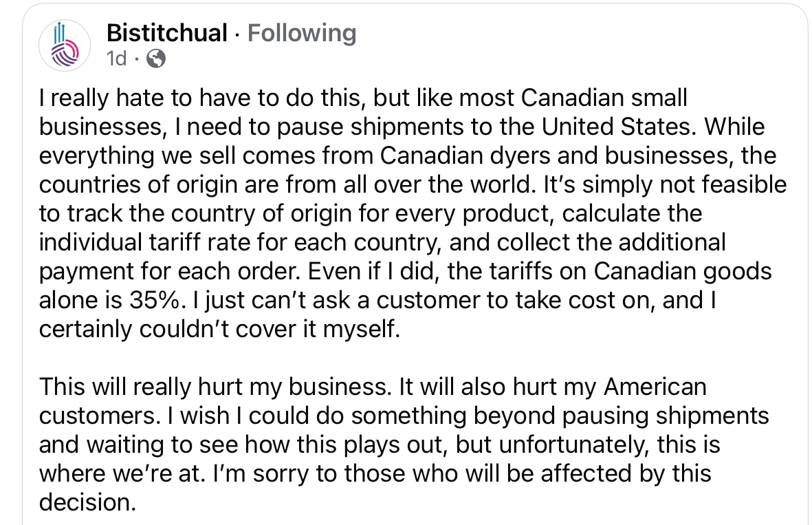Click "certainly couldn't cover it myself" line
Image resolution: width=812 pixels, height=525 pixels.
219,330
